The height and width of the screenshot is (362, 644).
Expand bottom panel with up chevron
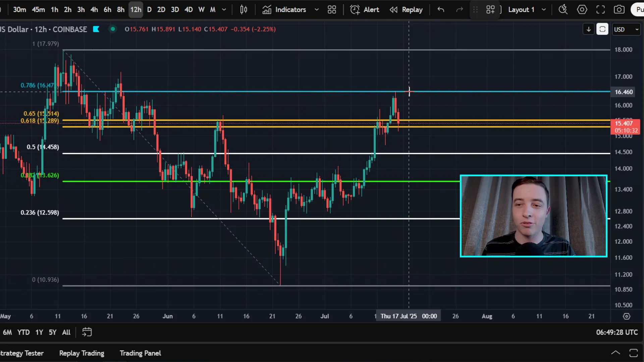615,353
